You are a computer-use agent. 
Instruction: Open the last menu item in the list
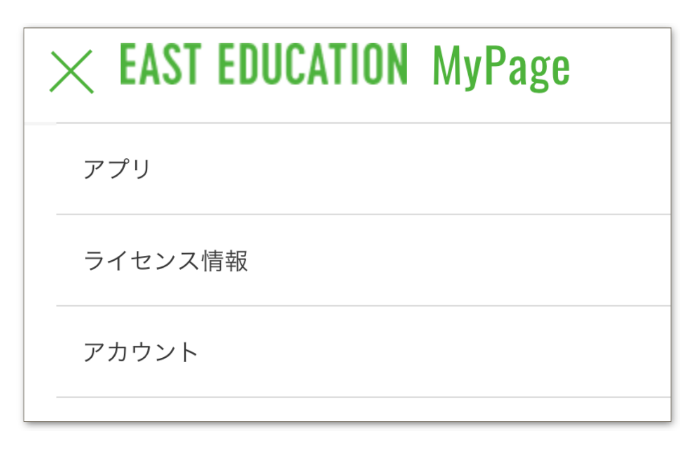[x=363, y=352]
